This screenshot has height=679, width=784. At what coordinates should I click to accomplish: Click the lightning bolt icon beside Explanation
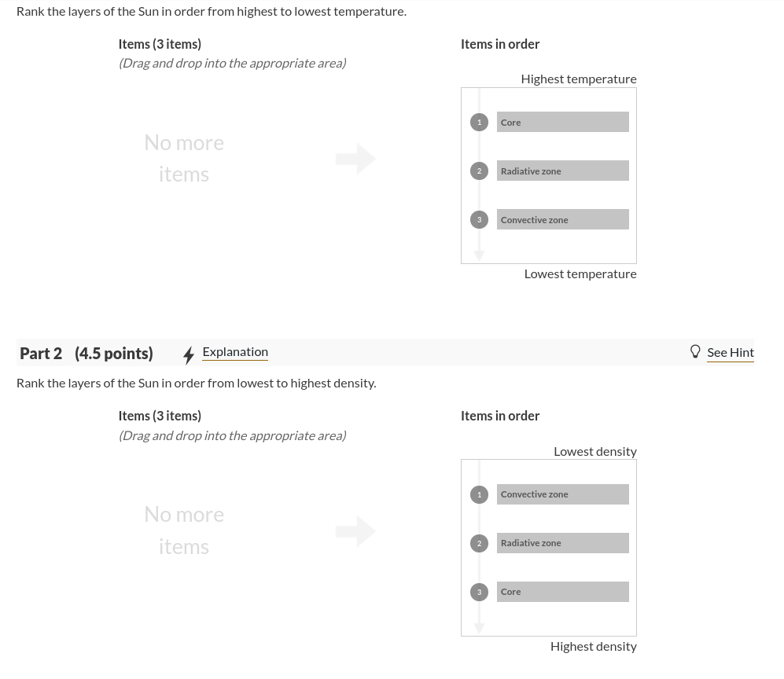click(189, 355)
